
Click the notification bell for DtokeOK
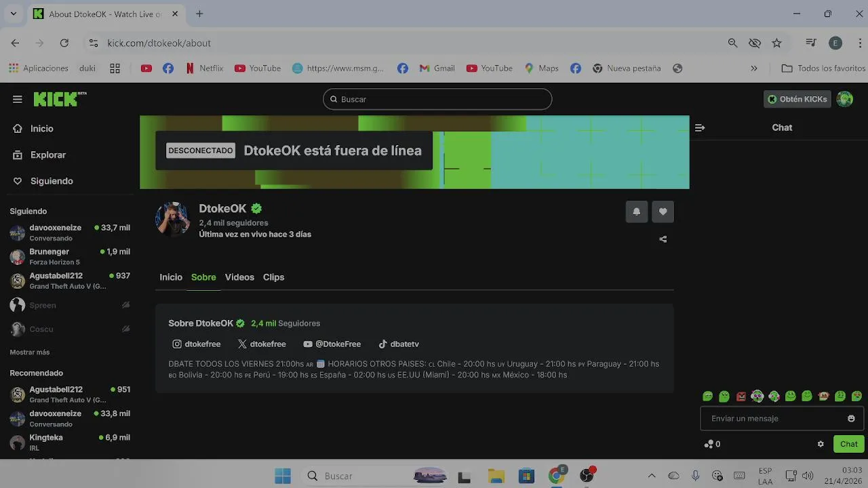coord(636,211)
